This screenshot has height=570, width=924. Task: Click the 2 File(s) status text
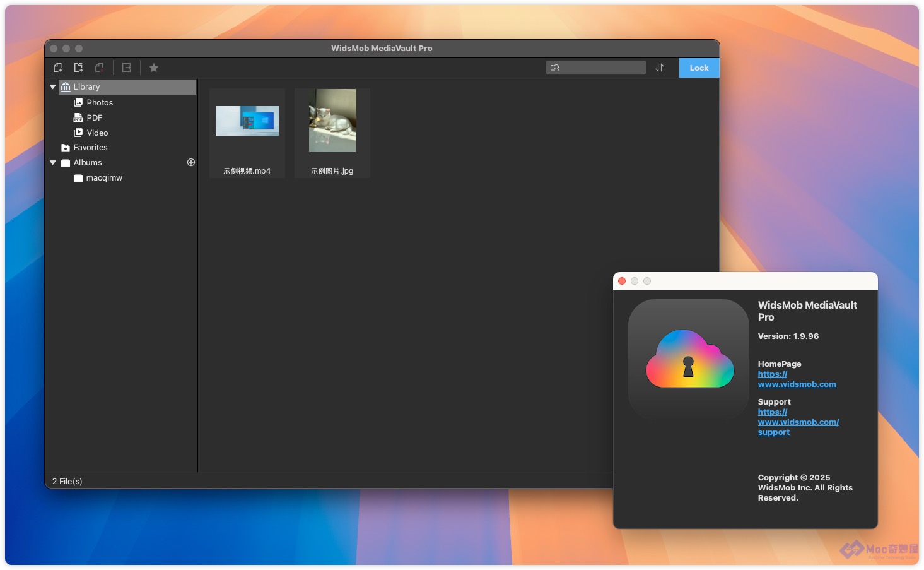[67, 481]
